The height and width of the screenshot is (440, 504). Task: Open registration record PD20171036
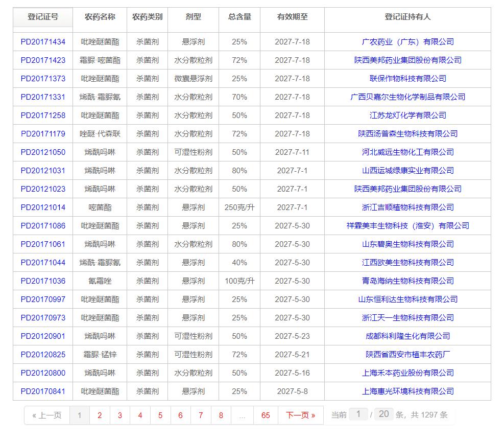(41, 281)
